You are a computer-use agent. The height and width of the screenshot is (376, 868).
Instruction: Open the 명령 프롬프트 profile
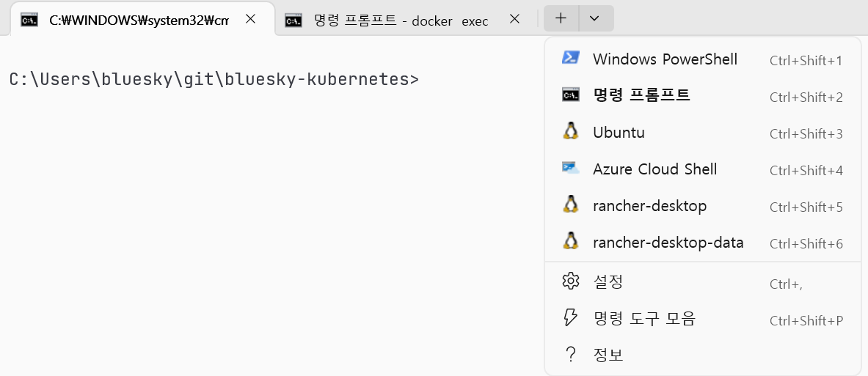(702, 96)
